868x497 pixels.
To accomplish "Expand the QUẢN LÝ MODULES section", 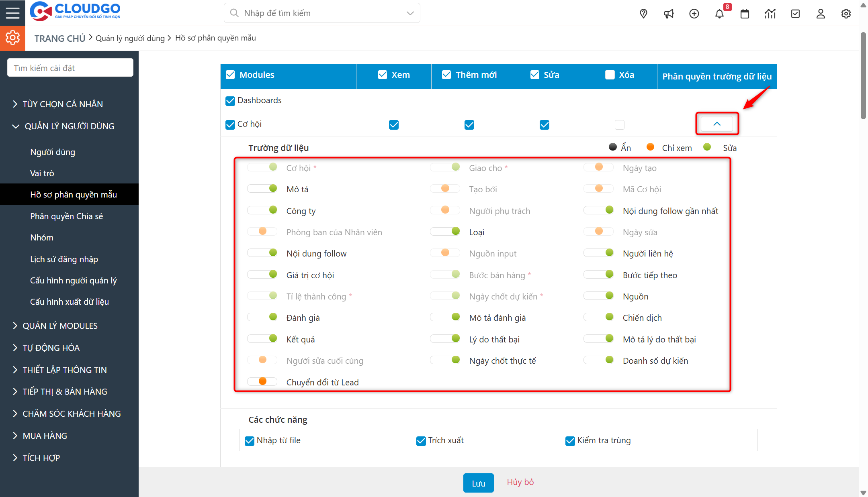I will [60, 326].
